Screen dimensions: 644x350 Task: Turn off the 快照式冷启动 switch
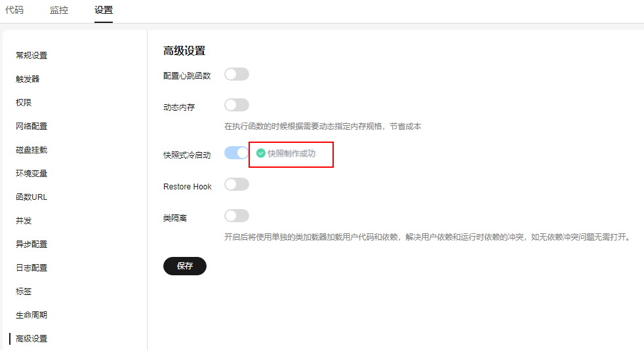pos(237,153)
